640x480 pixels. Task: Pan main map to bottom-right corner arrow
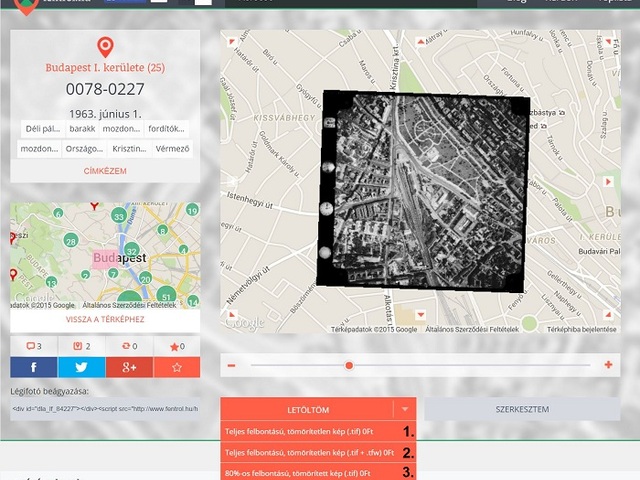coord(608,315)
